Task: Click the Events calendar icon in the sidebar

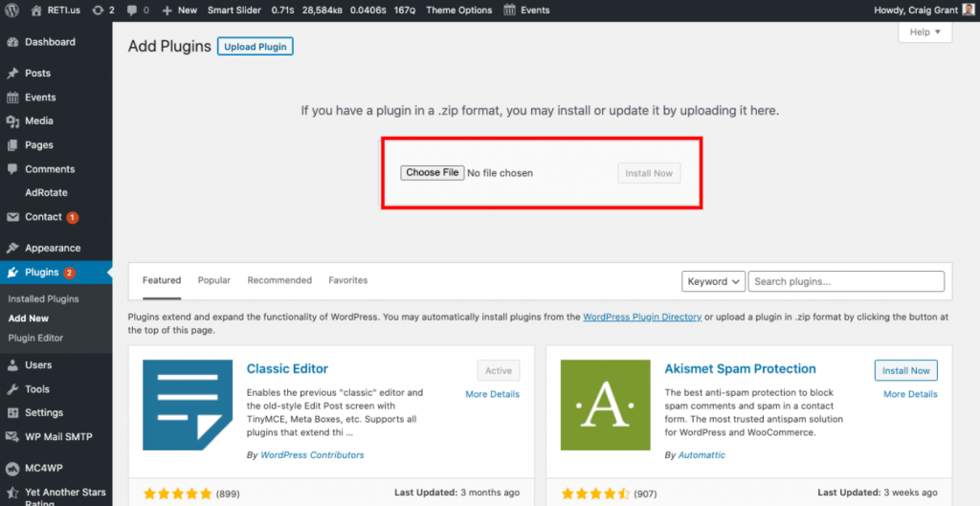Action: 12,98
